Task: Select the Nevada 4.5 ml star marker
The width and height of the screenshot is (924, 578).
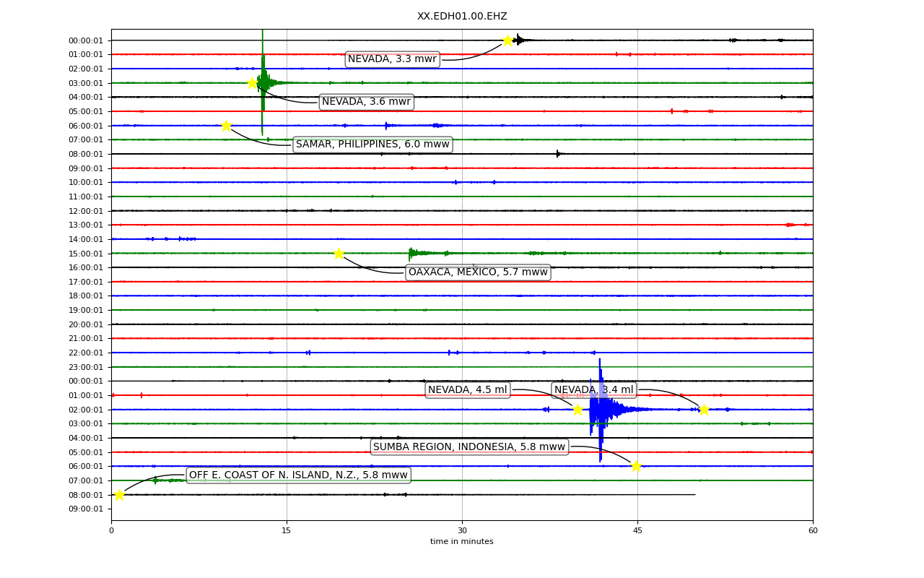Action: pos(577,410)
